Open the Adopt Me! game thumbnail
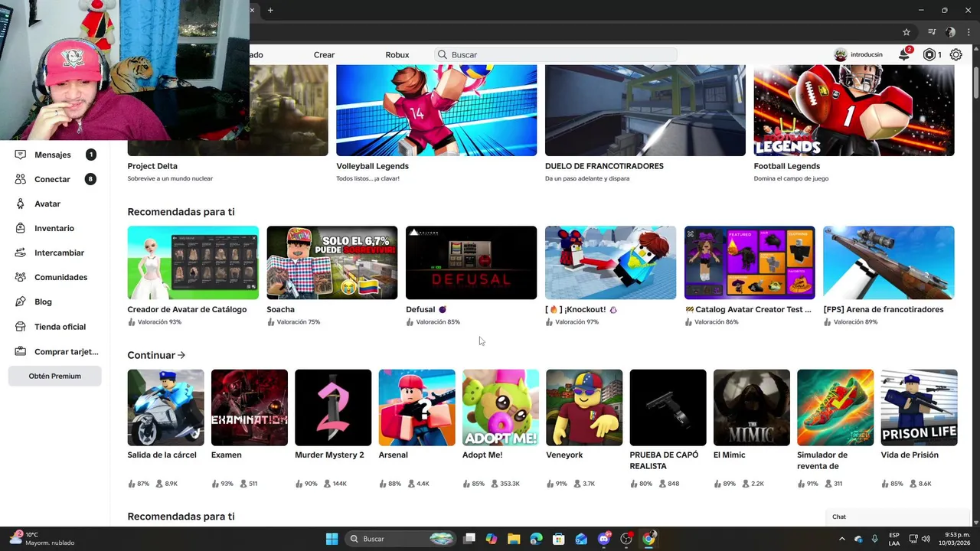The height and width of the screenshot is (551, 980). pyautogui.click(x=501, y=407)
